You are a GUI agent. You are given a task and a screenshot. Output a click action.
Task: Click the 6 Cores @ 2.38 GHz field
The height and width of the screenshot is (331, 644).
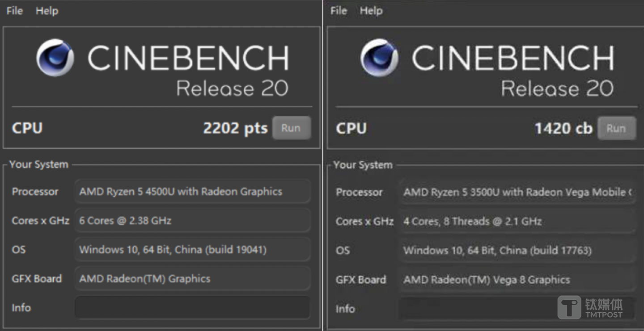click(x=192, y=220)
